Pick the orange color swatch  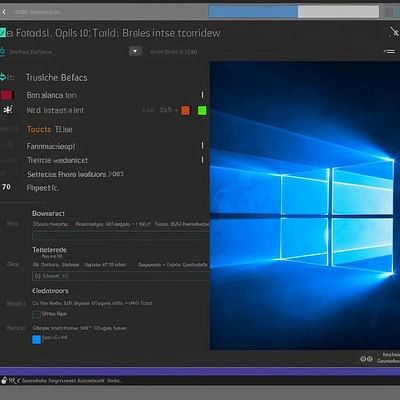[185, 110]
